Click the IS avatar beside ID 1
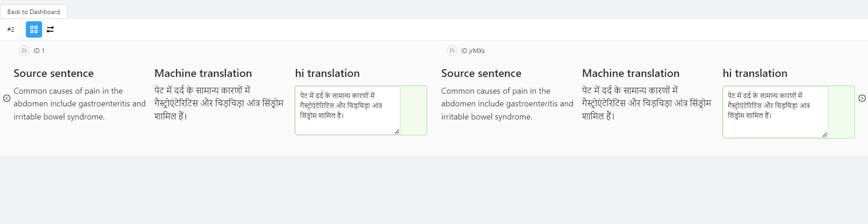The image size is (868, 224). (x=24, y=51)
